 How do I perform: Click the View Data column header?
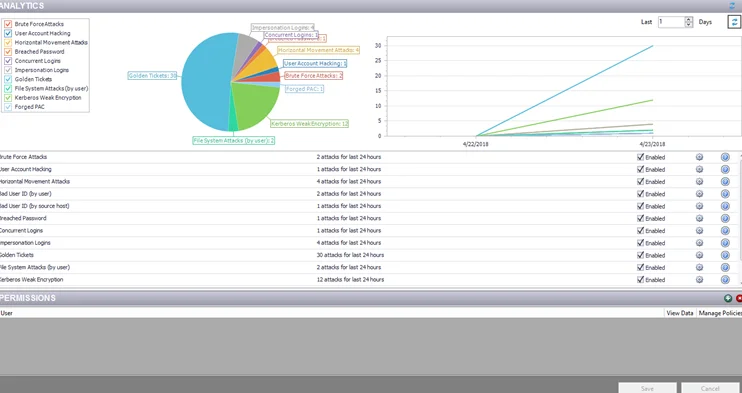point(680,313)
